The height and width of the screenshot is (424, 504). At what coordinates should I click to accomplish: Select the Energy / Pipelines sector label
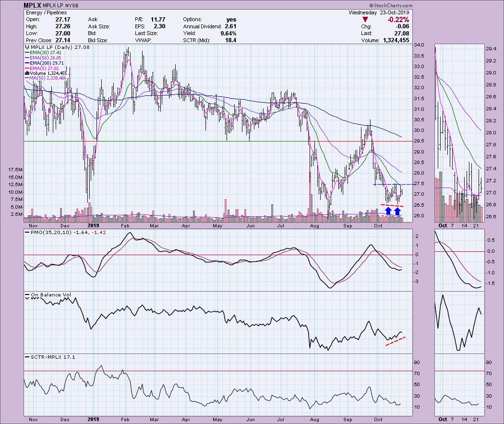(46, 12)
